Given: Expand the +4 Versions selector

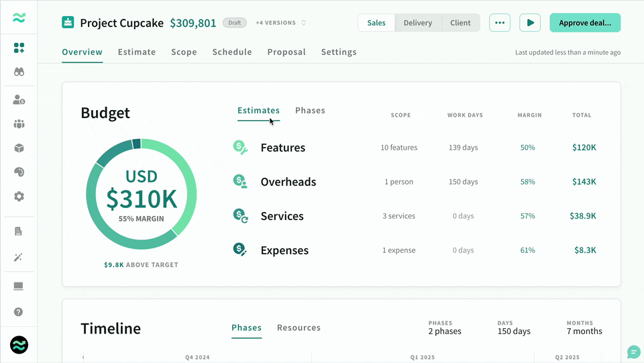Looking at the screenshot, I should [x=280, y=23].
